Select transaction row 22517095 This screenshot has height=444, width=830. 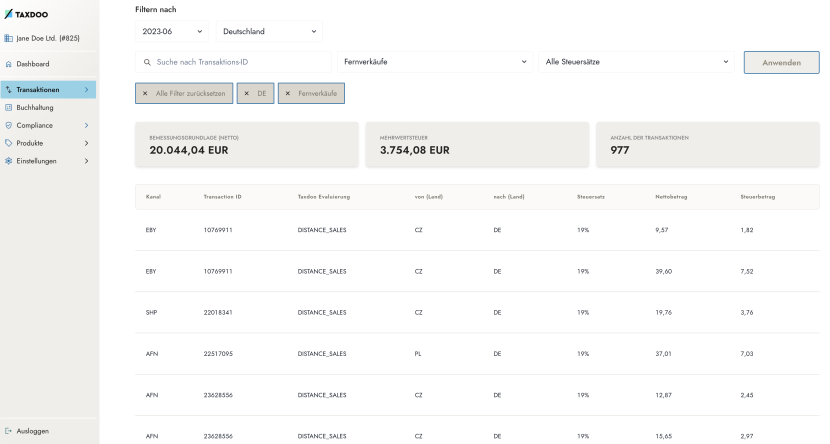[x=477, y=354]
